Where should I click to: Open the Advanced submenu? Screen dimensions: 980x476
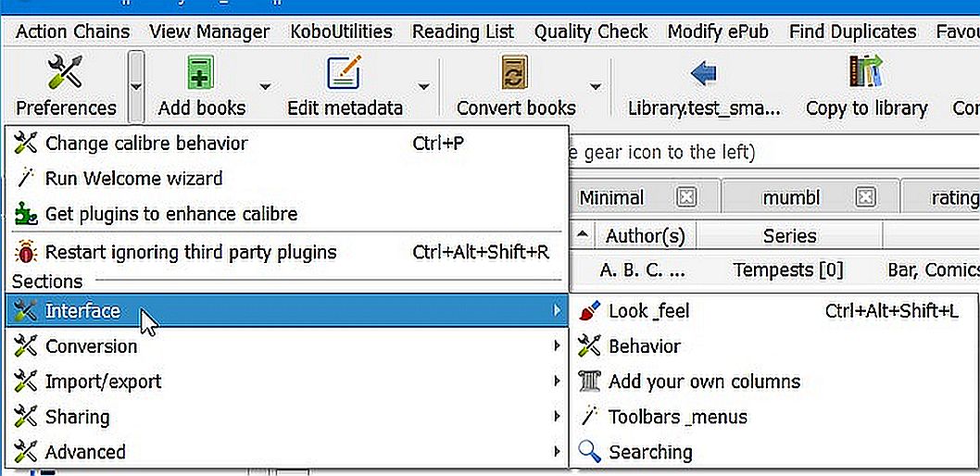pos(287,451)
